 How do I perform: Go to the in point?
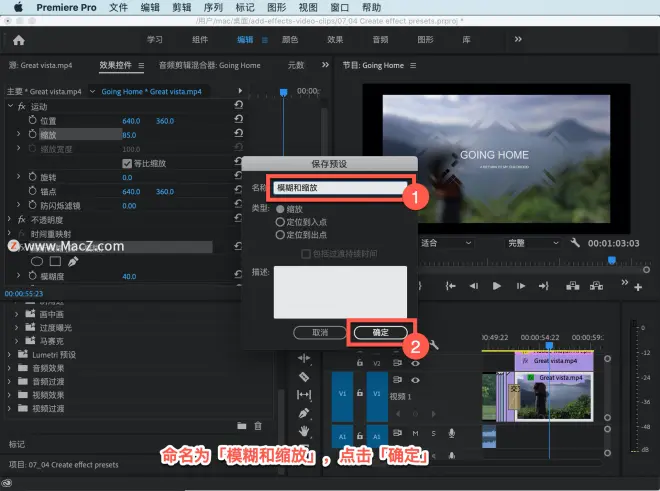[450, 286]
